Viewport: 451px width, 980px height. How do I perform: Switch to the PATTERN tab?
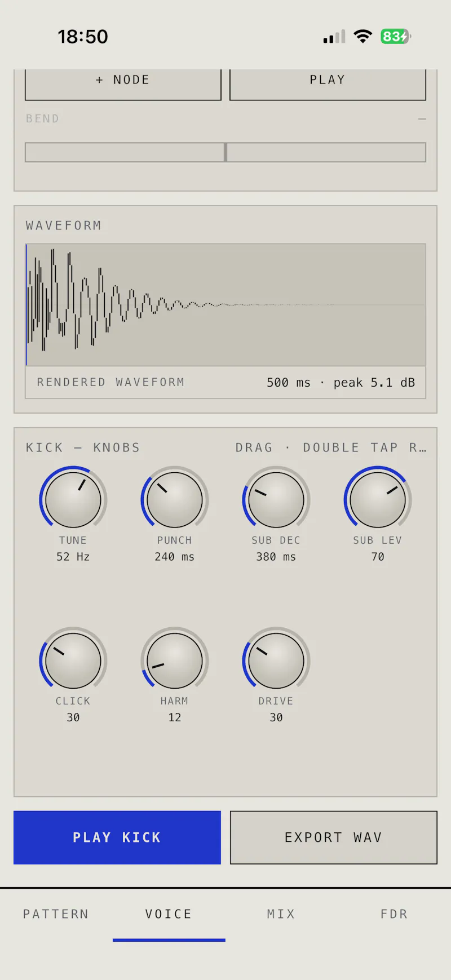(x=56, y=914)
